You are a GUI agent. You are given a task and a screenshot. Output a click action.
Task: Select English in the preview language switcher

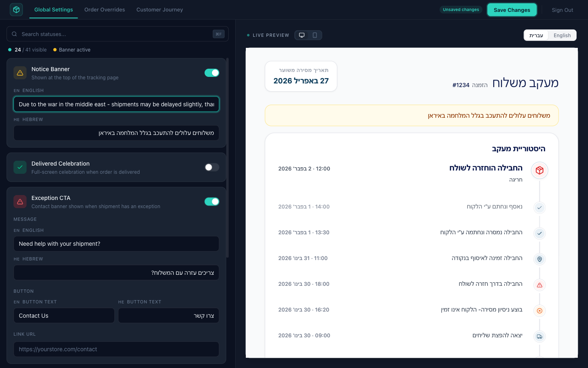point(562,35)
